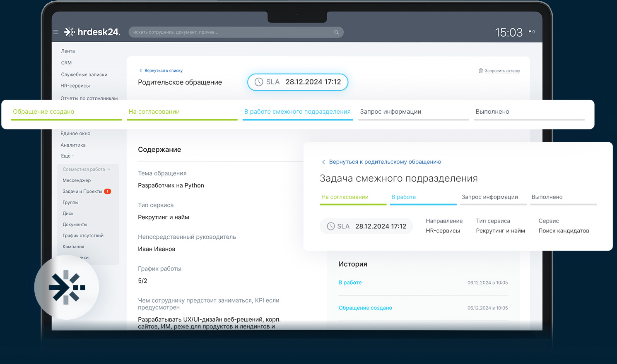
Task: Expand the Ещё menu item
Action: (67, 156)
